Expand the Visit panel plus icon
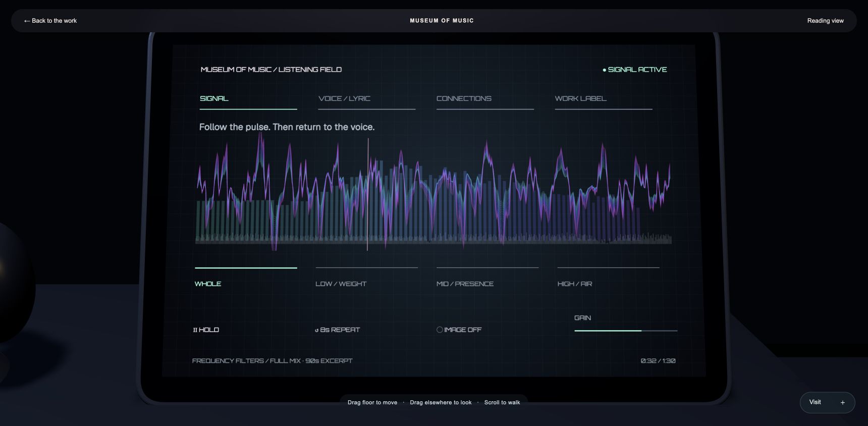Screen dimensions: 868x426 (842, 402)
